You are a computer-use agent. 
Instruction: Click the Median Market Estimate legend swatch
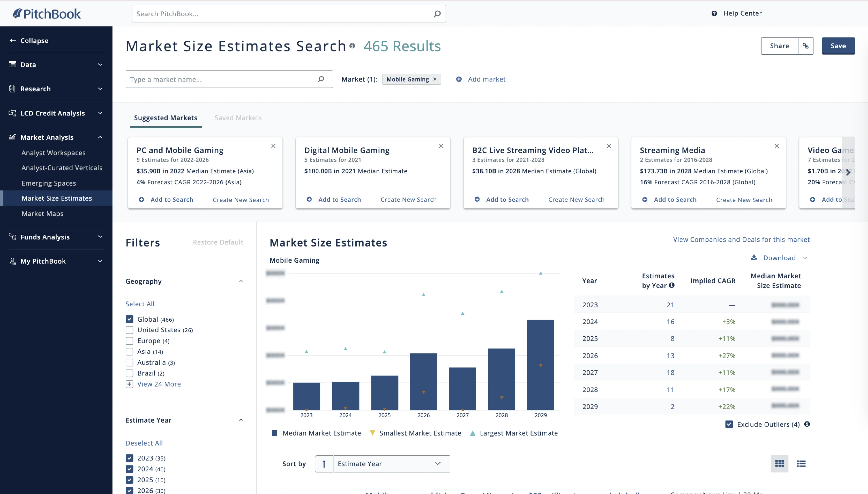coord(275,433)
